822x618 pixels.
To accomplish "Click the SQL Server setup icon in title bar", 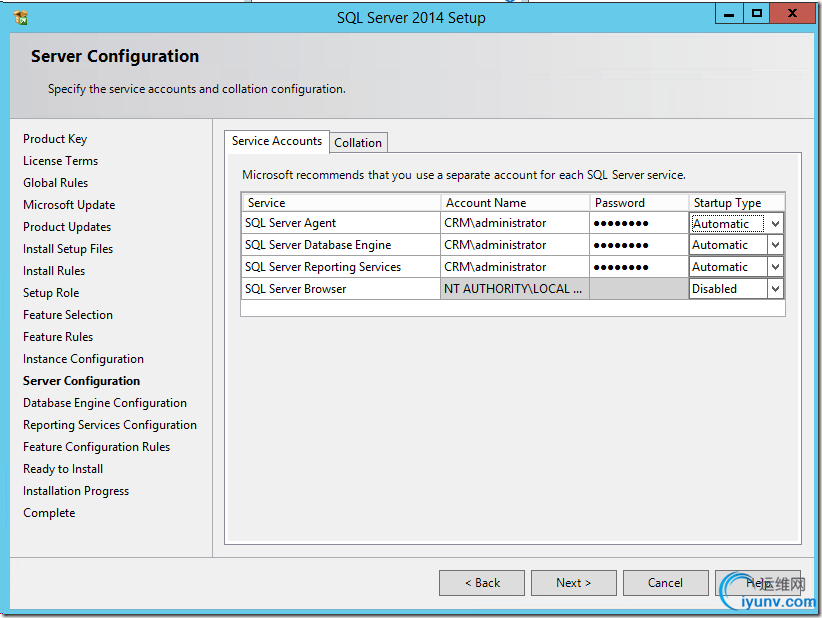I will [x=21, y=18].
